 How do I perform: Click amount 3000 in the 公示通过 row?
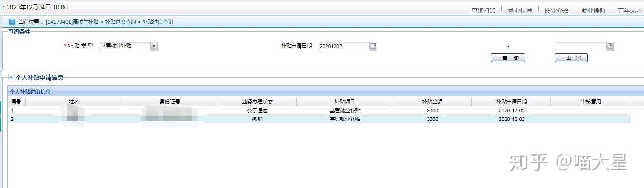pyautogui.click(x=432, y=111)
